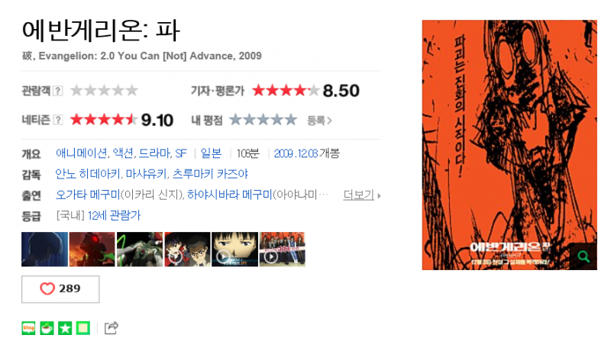
Task: Set my rating with the gray-blue stars
Action: point(263,120)
